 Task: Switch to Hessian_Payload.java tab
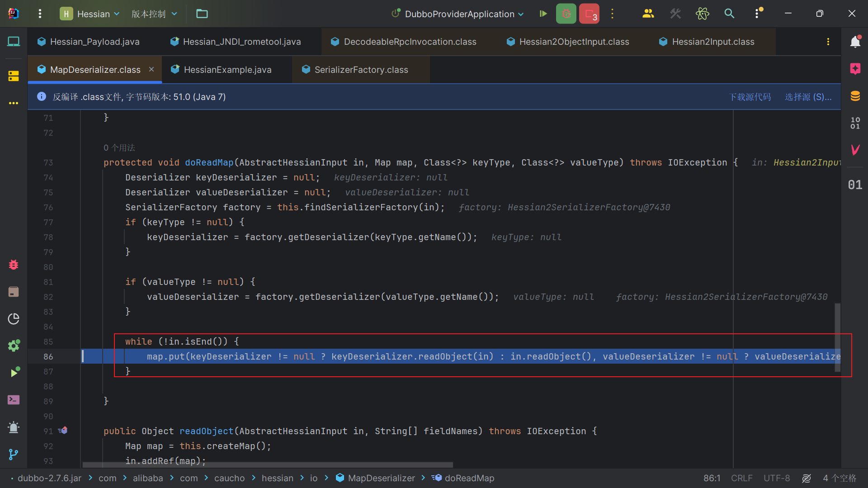(89, 42)
